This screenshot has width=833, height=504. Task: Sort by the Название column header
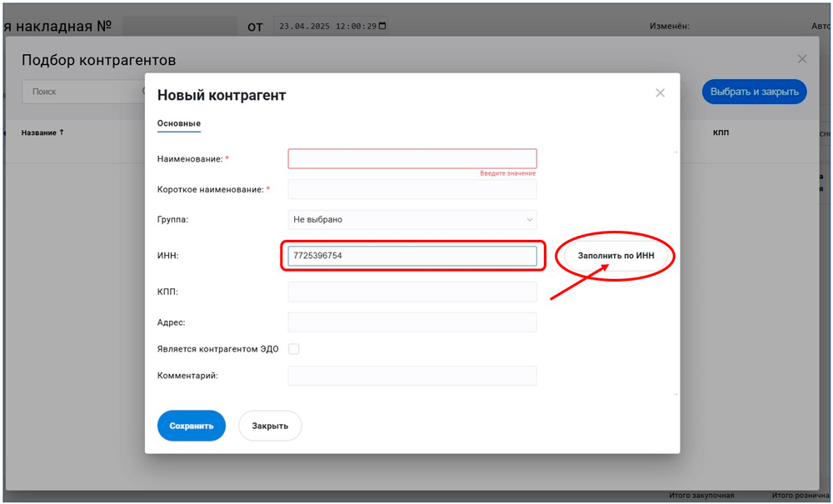point(42,132)
